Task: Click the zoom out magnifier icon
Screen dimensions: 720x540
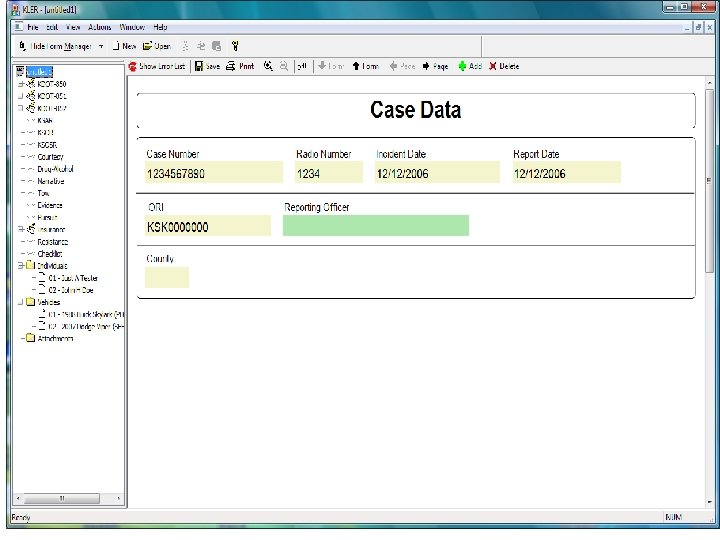Action: [284, 66]
